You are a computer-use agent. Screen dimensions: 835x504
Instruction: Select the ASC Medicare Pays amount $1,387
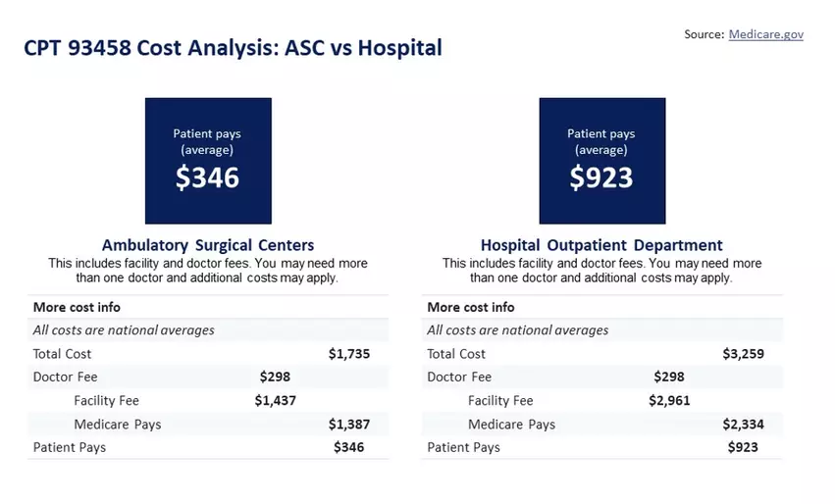pos(348,425)
